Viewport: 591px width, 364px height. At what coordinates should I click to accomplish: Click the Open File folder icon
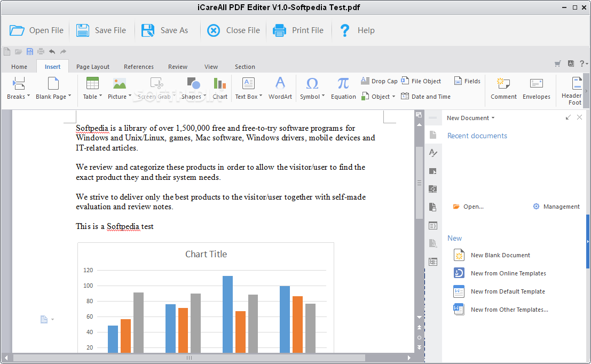tap(17, 30)
